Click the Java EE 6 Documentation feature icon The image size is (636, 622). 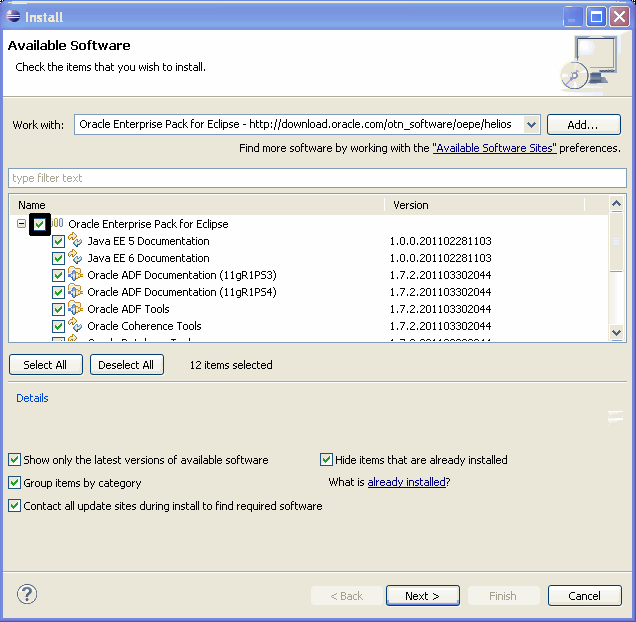pyautogui.click(x=75, y=258)
